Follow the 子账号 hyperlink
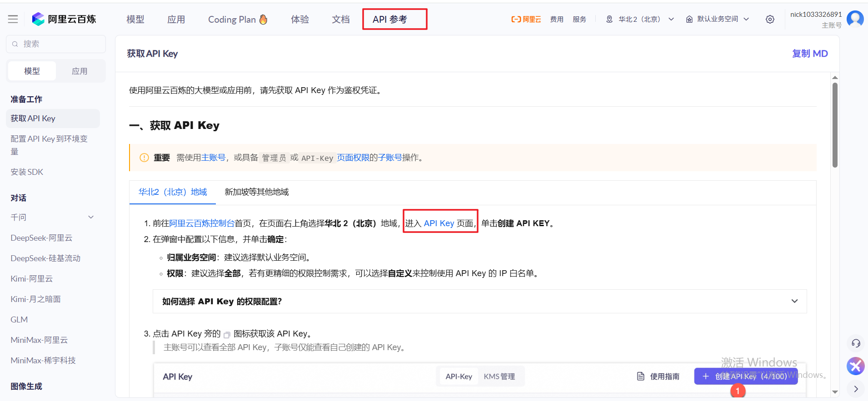Screen dimensions: 868x401 coord(390,158)
